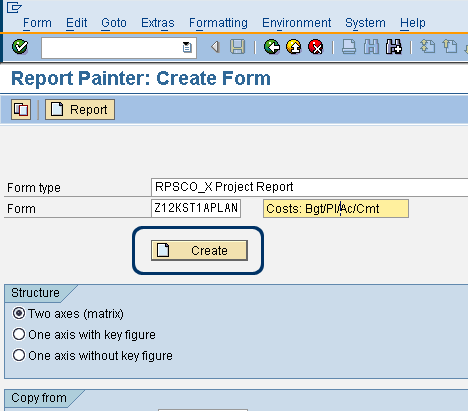Image resolution: width=468 pixels, height=411 pixels.
Task: Click the Create button
Action: [x=199, y=250]
